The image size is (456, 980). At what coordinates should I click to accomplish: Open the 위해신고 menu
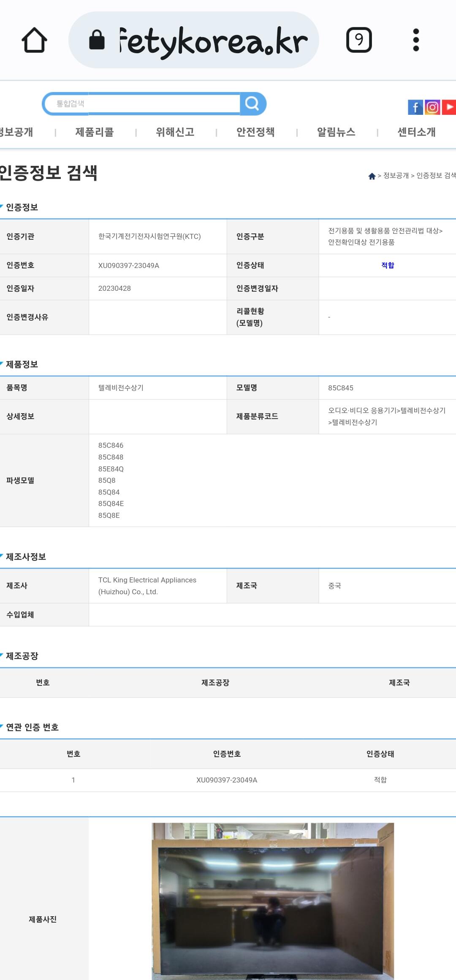tap(175, 132)
